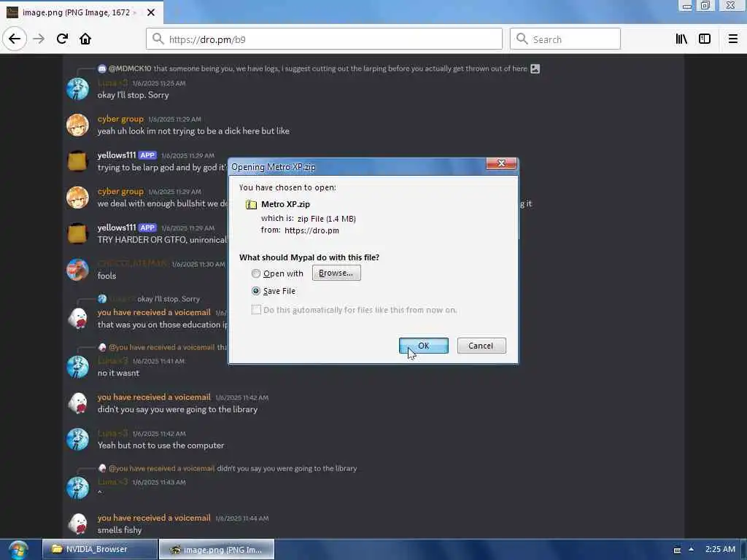Close the image.png browser tab
This screenshot has height=560, width=747.
[x=151, y=12]
